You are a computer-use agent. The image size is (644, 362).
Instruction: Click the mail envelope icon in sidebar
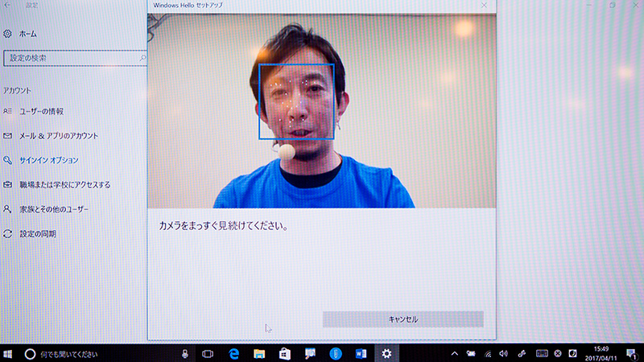(7, 135)
